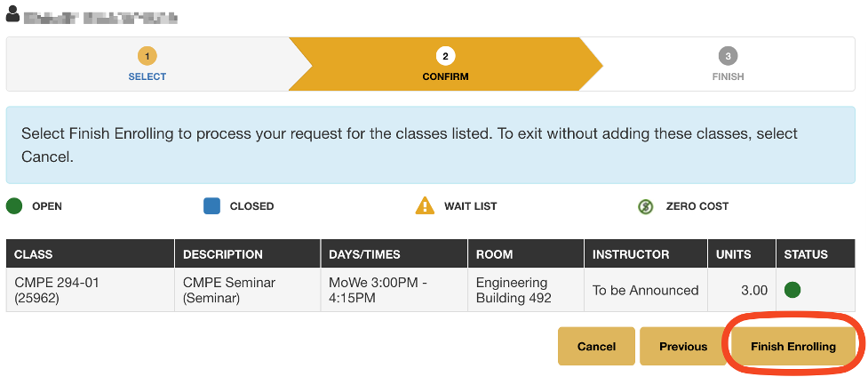Click the number 1 step circle

point(147,56)
